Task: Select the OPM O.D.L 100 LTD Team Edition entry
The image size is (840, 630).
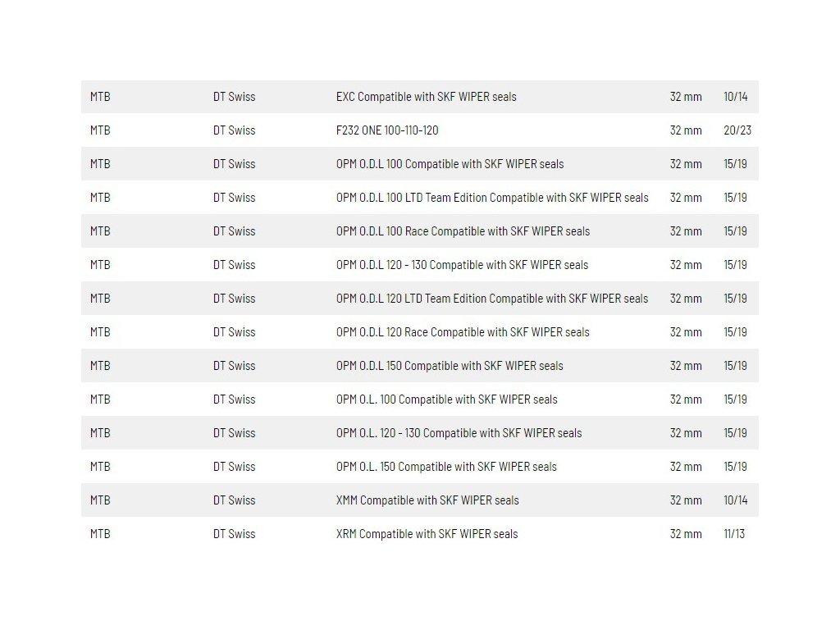Action: click(x=492, y=198)
